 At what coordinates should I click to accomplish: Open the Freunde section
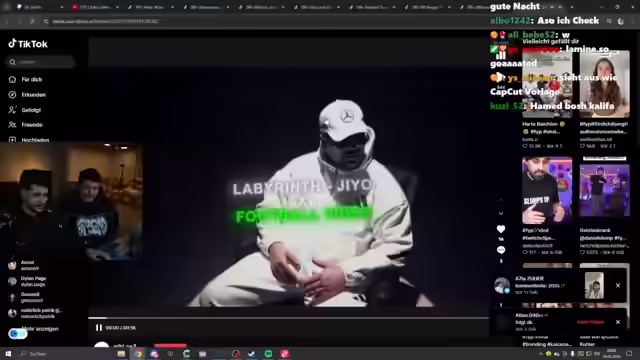(x=26, y=125)
